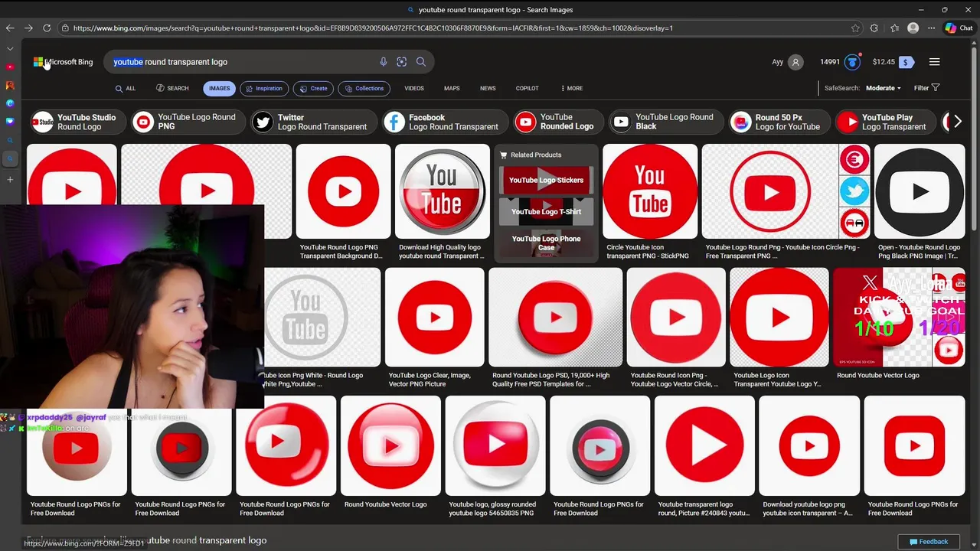980x551 pixels.
Task: Go forward with the browser forward arrow
Action: [28, 28]
